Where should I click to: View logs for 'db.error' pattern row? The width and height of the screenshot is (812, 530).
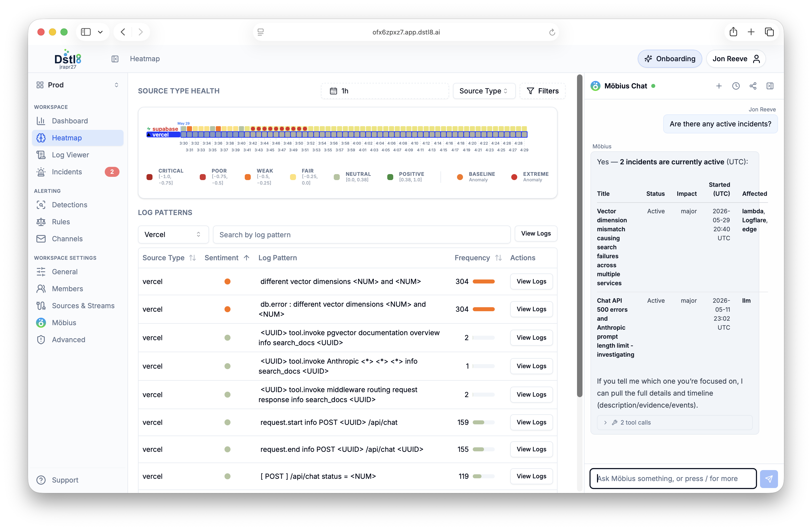(531, 309)
